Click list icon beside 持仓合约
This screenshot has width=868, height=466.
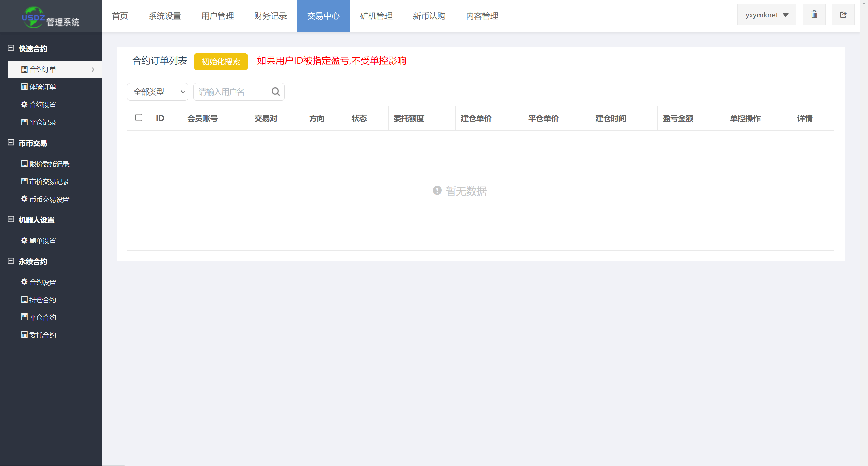click(24, 300)
